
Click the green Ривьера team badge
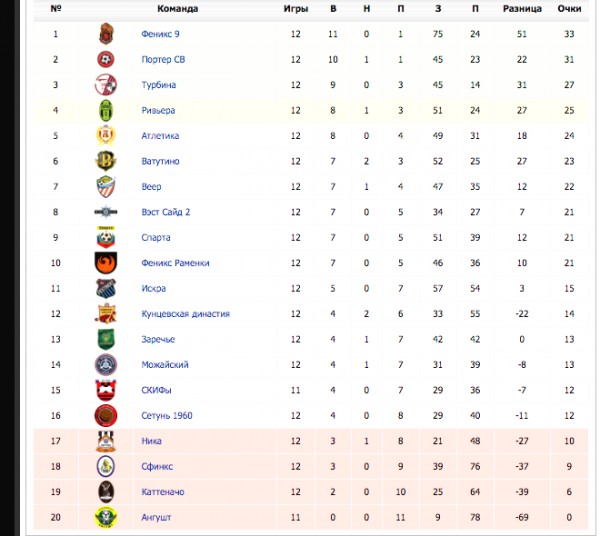[106, 110]
